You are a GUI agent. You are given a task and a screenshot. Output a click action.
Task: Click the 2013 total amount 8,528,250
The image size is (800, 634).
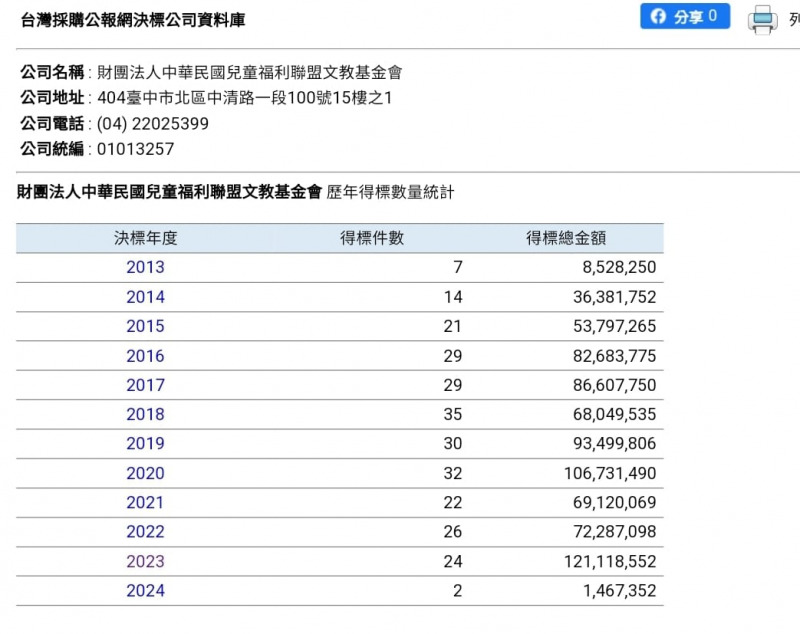click(619, 267)
